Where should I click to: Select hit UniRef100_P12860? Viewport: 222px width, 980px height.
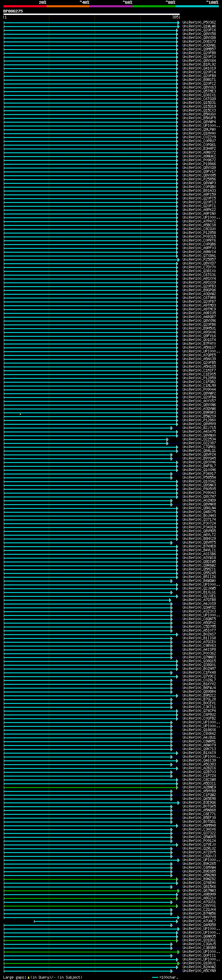(199, 420)
